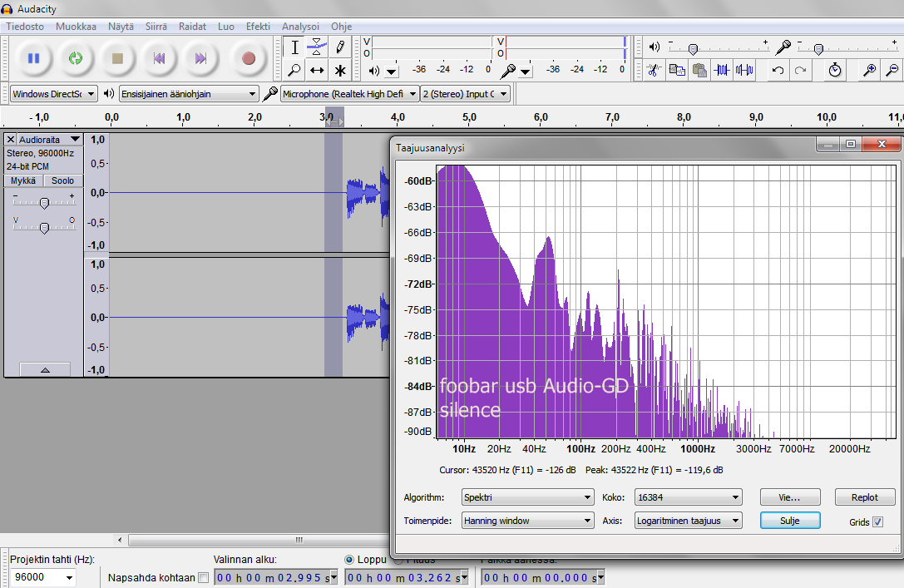Click the Paste clipboard icon
904x588 pixels.
coord(699,71)
